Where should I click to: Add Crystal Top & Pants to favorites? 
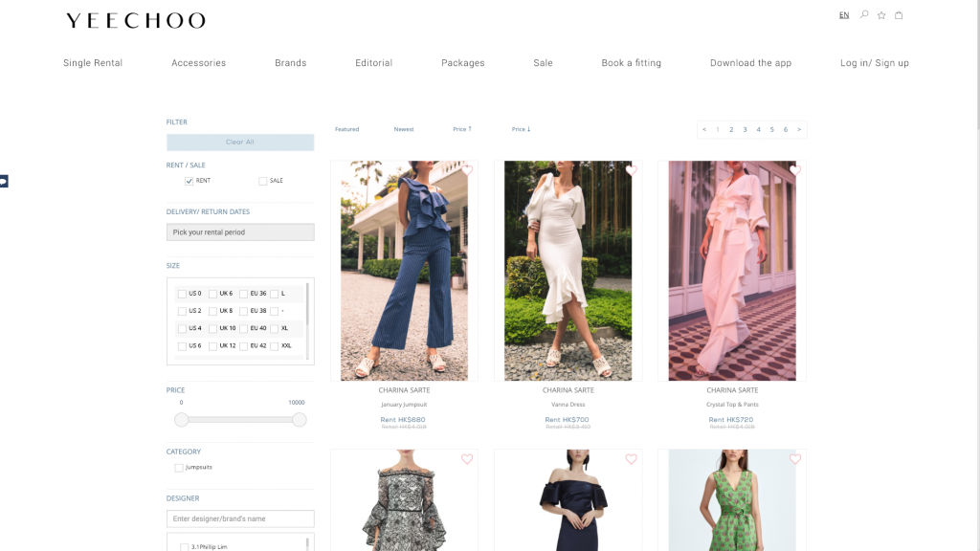pos(794,171)
